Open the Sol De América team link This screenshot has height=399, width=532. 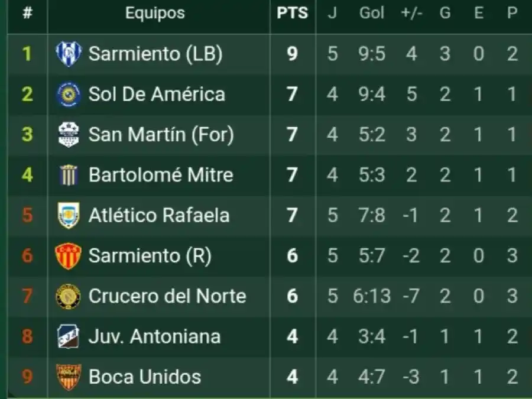coord(157,95)
